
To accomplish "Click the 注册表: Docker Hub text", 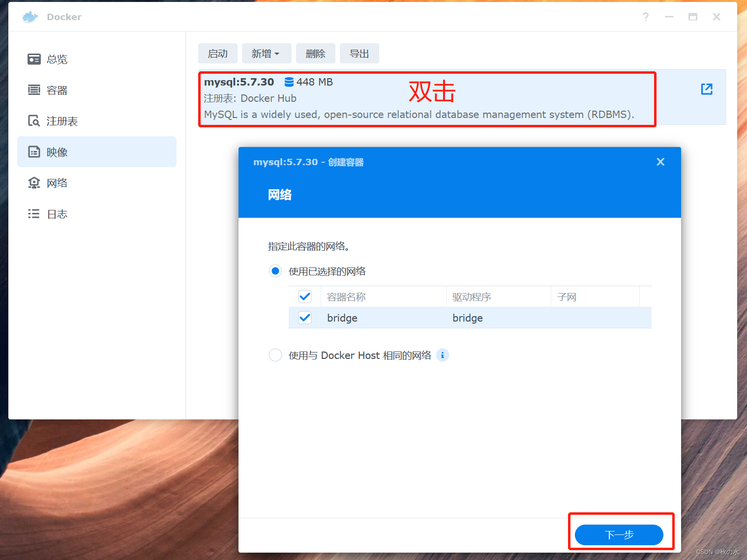I will click(250, 98).
